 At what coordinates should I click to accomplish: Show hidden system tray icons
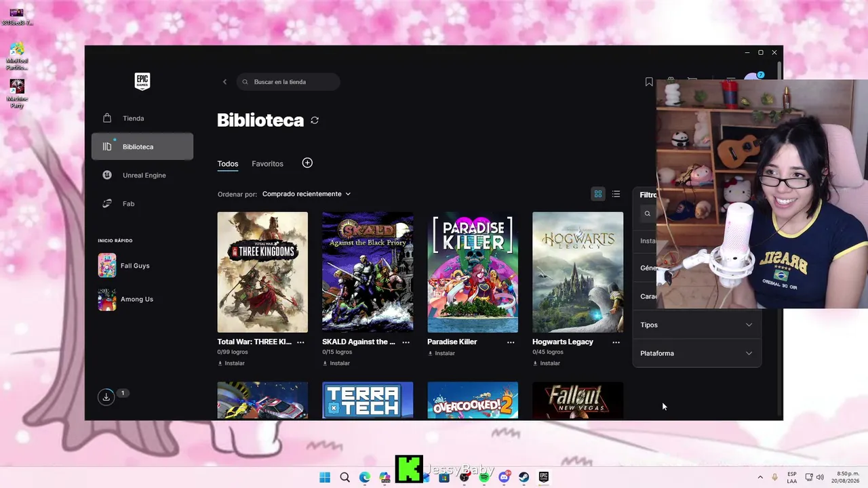tap(760, 477)
